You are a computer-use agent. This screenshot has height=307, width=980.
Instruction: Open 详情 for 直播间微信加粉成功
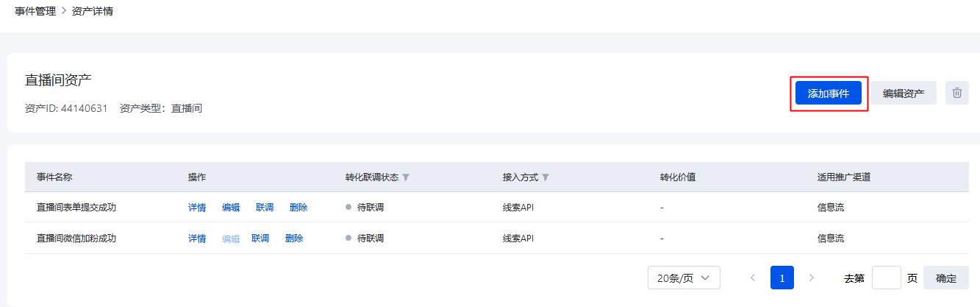click(x=197, y=239)
